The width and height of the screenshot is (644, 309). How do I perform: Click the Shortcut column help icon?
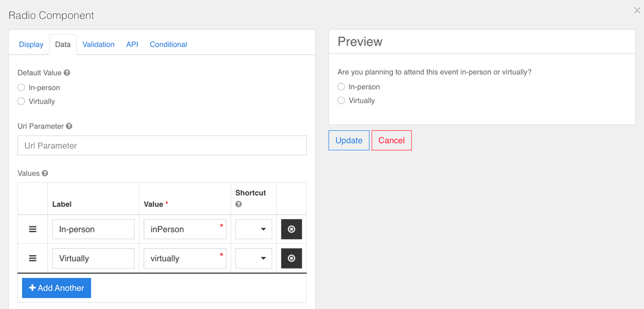click(x=239, y=204)
